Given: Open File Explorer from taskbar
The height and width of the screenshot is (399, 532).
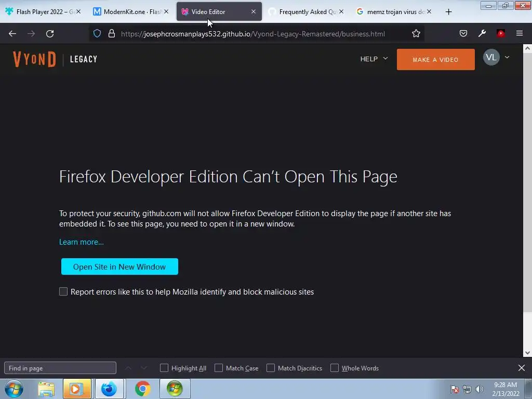Looking at the screenshot, I should tap(46, 389).
